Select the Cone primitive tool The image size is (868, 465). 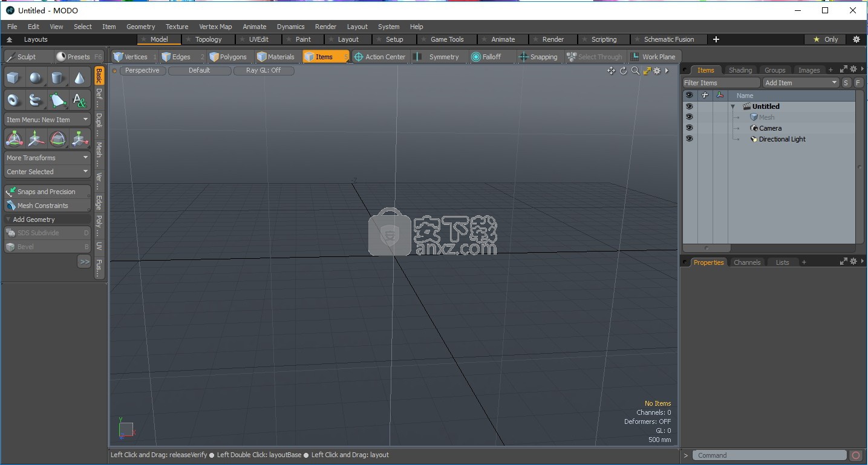tap(79, 78)
